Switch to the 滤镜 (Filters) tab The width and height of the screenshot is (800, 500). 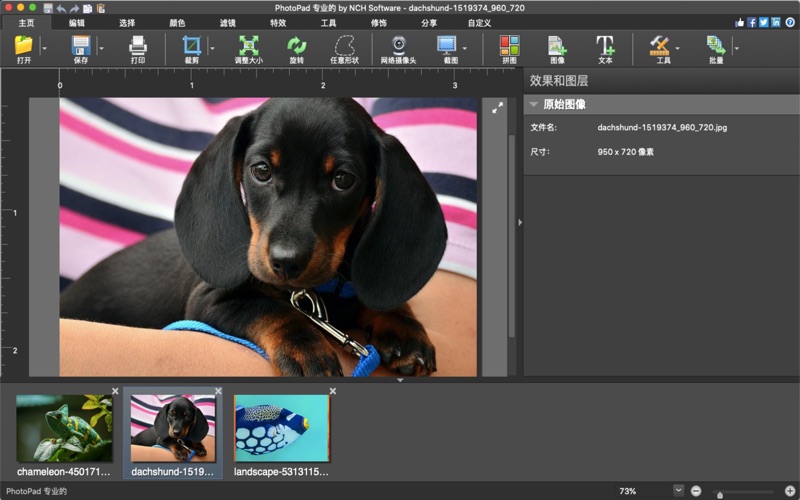click(228, 22)
